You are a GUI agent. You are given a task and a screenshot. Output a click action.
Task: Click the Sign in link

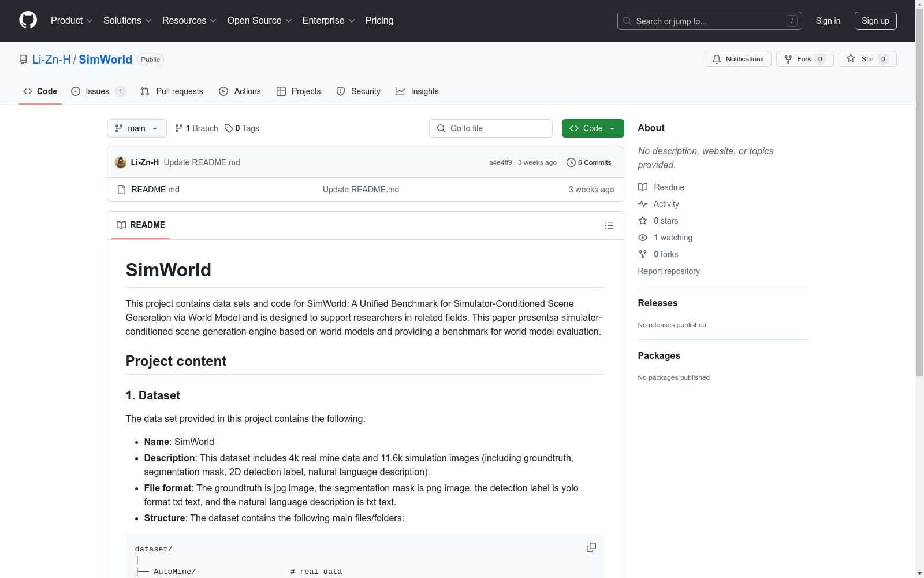(828, 21)
